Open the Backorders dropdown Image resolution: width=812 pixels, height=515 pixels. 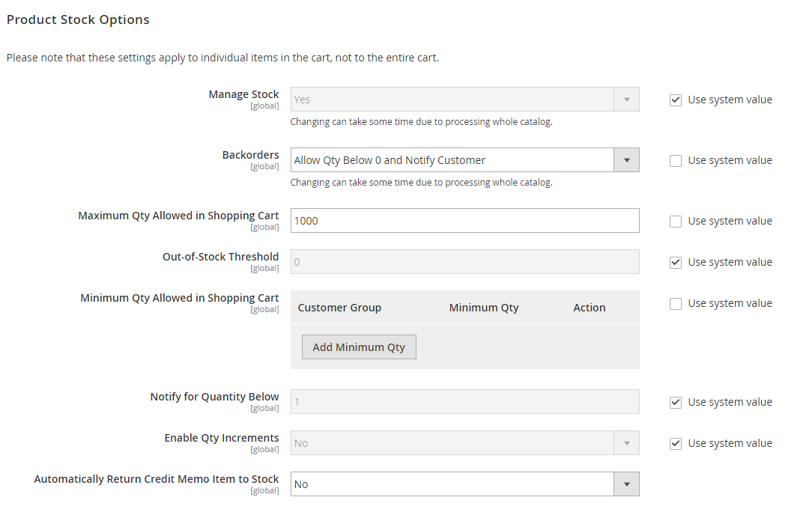point(627,159)
